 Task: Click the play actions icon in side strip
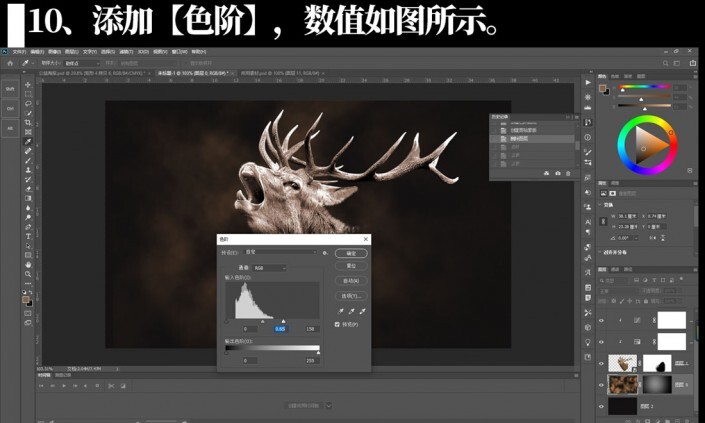588,82
